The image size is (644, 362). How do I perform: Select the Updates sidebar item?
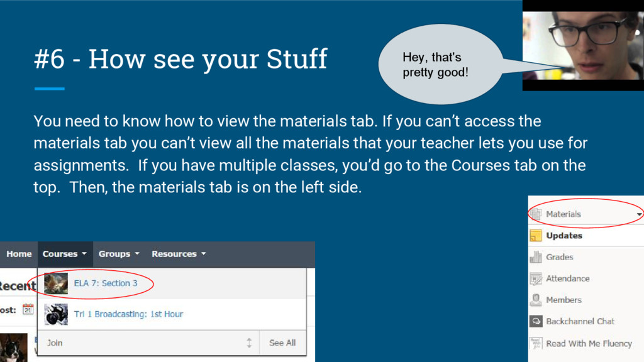564,236
